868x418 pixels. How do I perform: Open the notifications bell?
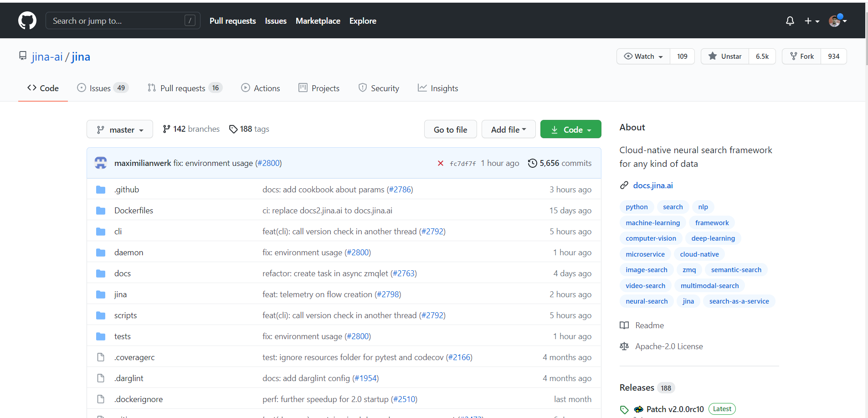click(x=790, y=21)
